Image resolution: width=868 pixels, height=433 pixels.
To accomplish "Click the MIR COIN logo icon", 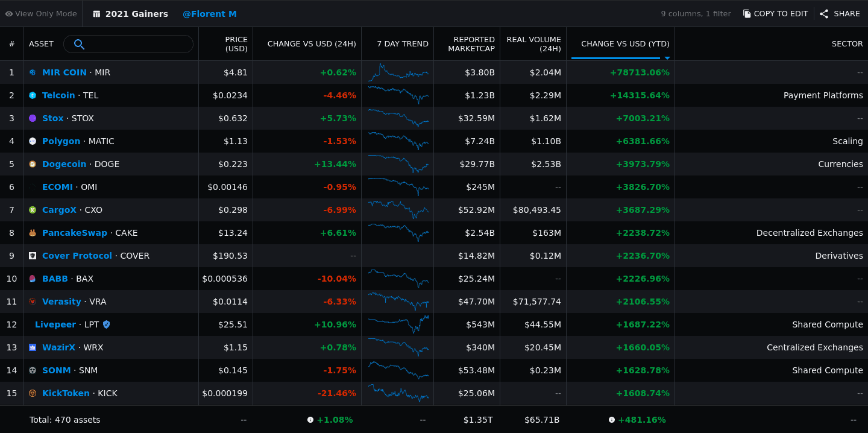I will coord(33,72).
